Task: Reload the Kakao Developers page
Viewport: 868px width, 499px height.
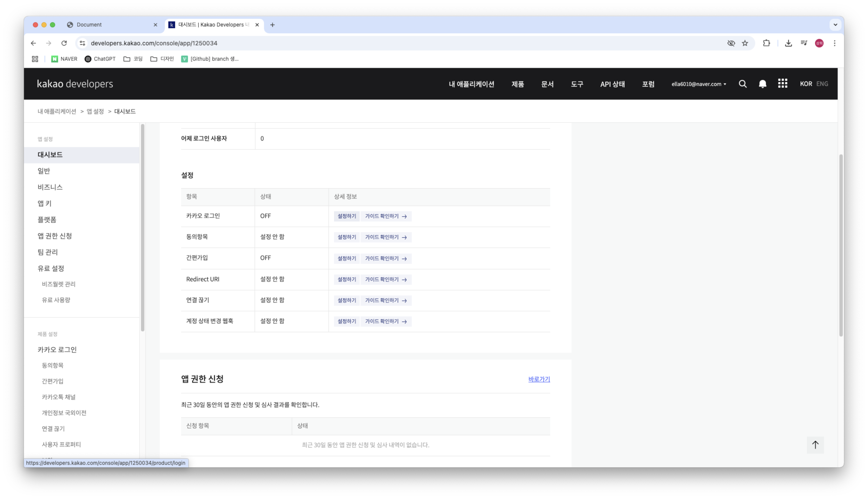Action: [x=64, y=43]
